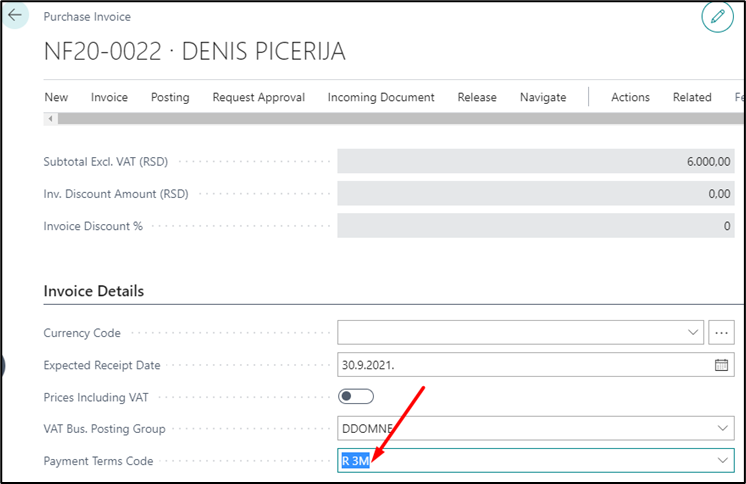Viewport: 746px width, 484px height.
Task: Click the pencil edit icon
Action: [x=717, y=17]
